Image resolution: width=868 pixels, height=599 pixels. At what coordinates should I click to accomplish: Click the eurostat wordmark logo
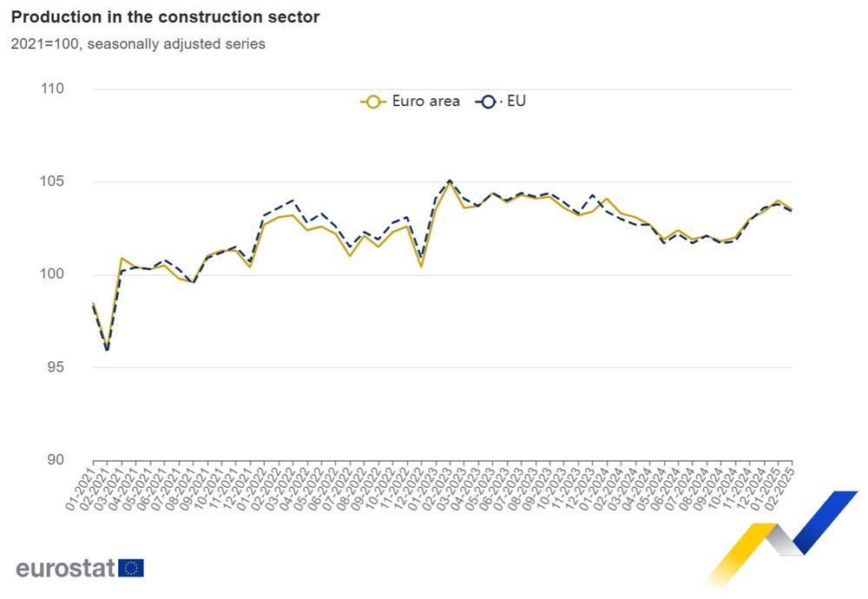click(65, 569)
